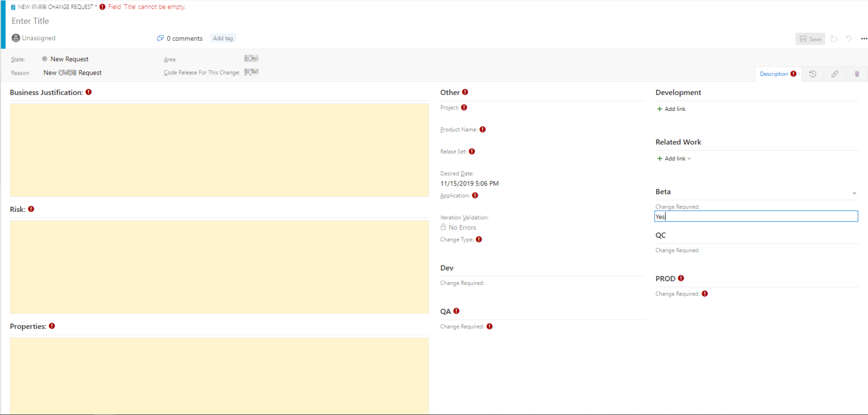
Task: Refresh the work item with the circular arrow icon
Action: [834, 38]
